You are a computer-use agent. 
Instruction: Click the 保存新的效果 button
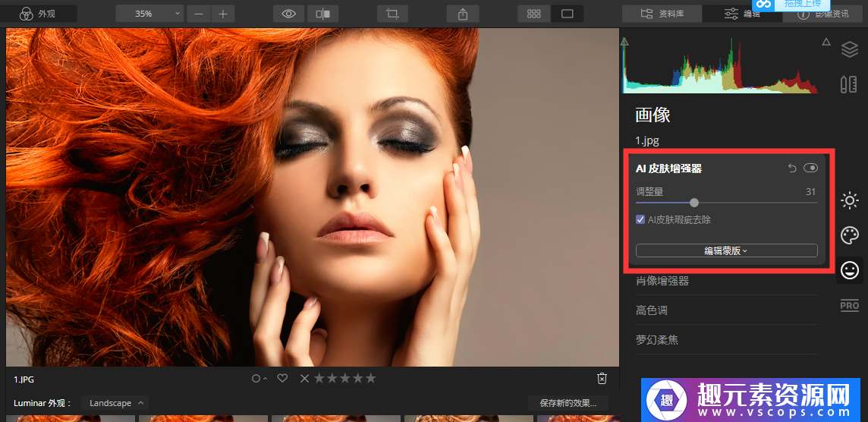pyautogui.click(x=573, y=403)
